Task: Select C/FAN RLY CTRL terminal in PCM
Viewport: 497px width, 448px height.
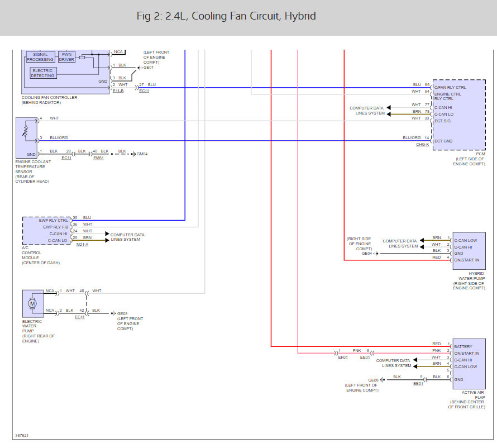Action: point(450,87)
